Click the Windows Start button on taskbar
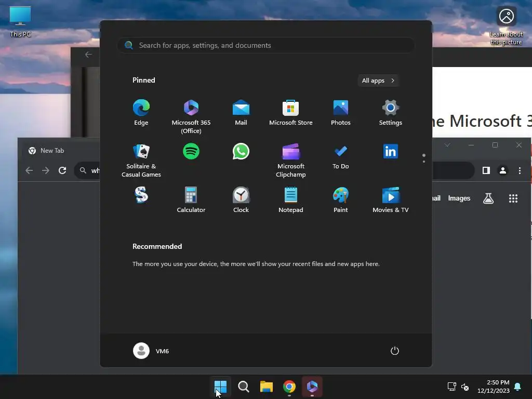 (220, 387)
